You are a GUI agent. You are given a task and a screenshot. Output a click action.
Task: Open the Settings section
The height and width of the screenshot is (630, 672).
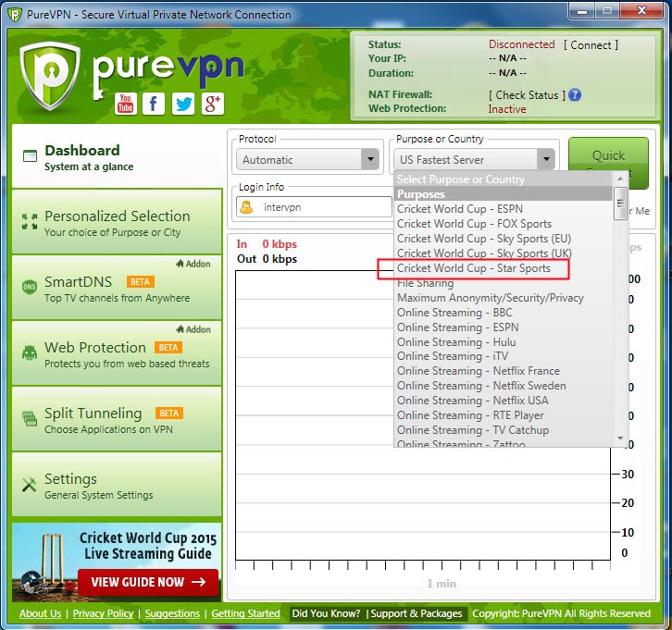click(x=117, y=485)
